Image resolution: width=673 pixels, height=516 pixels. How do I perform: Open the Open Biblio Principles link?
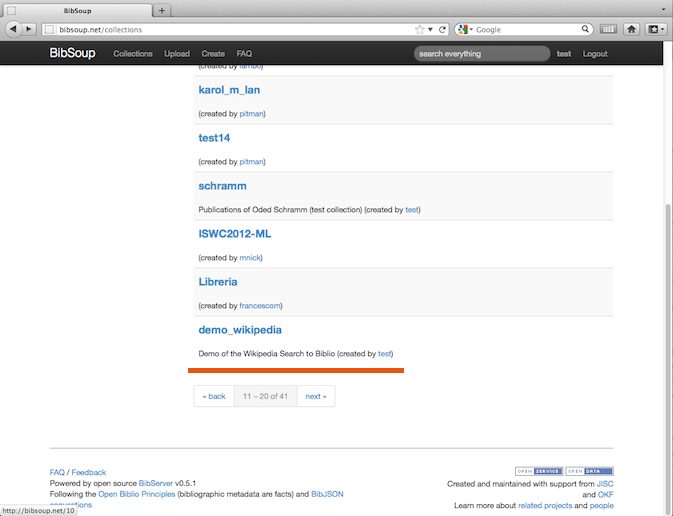(x=136, y=494)
